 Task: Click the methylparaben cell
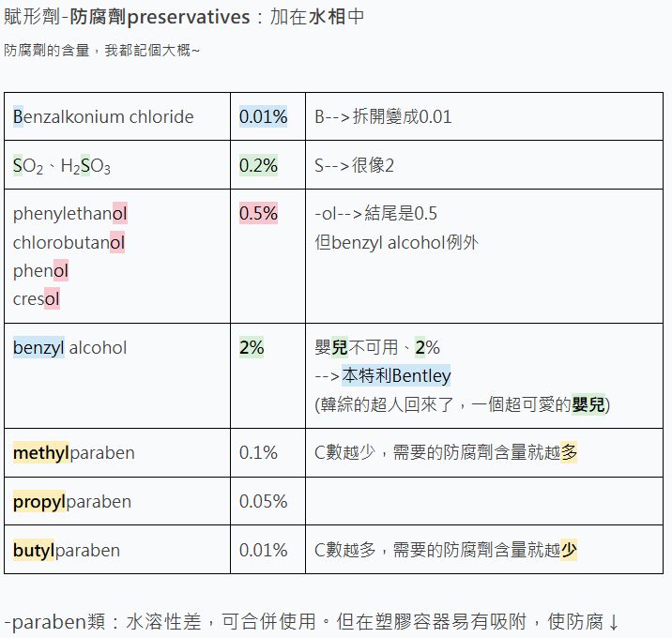point(74,453)
